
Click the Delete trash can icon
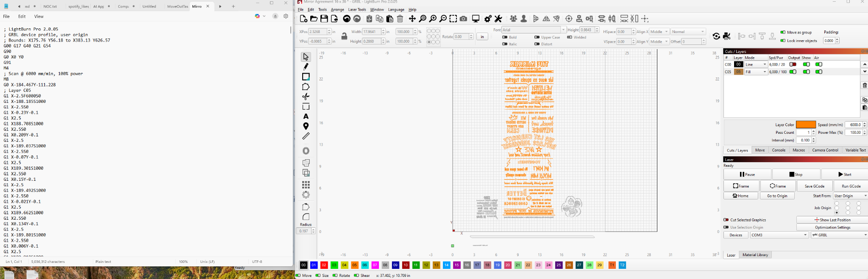coord(400,19)
